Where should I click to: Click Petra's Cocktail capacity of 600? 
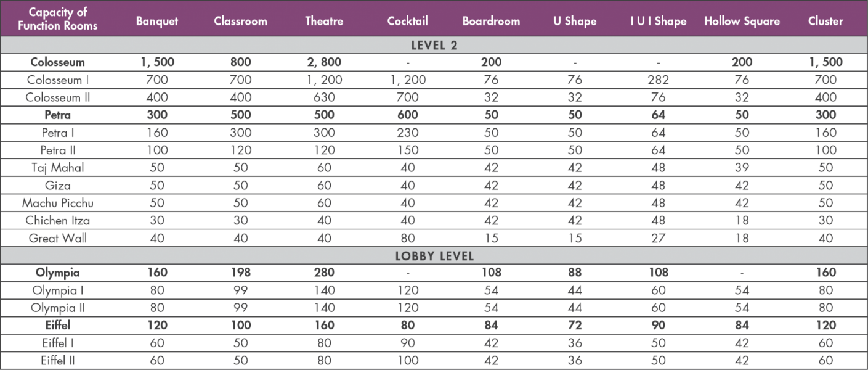408,115
